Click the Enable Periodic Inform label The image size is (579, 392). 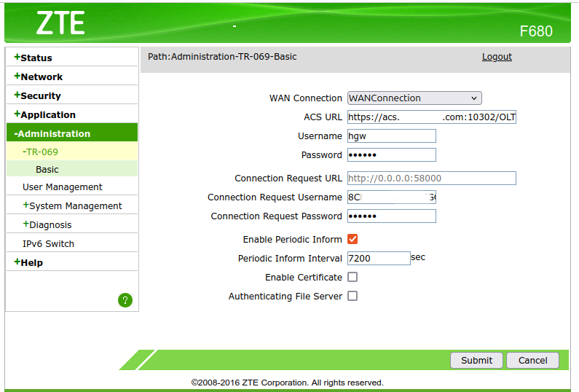click(293, 240)
